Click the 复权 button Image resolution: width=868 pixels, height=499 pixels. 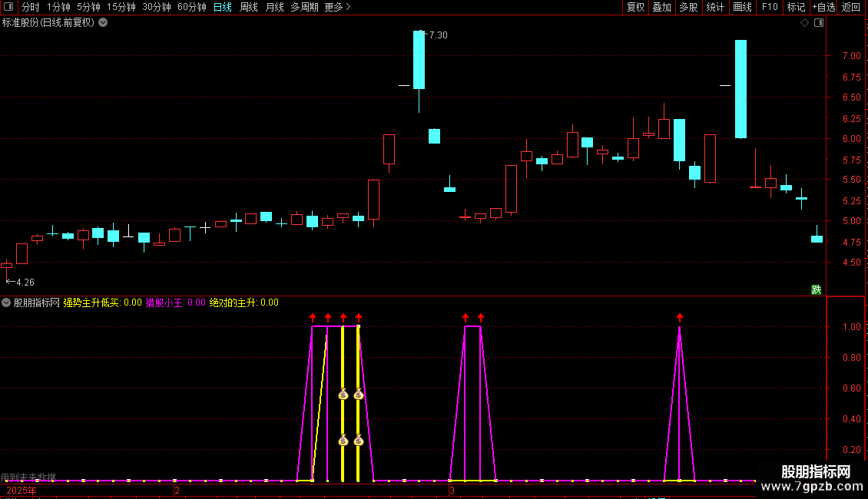(x=635, y=7)
